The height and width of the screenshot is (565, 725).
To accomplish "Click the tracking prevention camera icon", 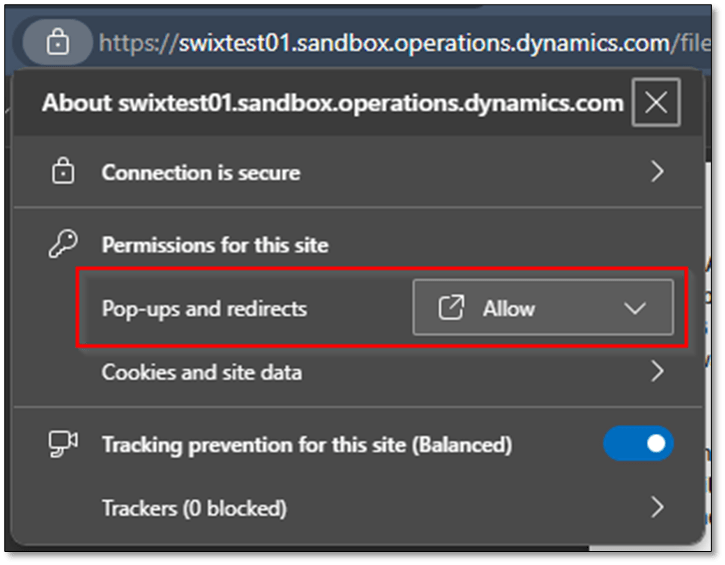I will 63,445.
